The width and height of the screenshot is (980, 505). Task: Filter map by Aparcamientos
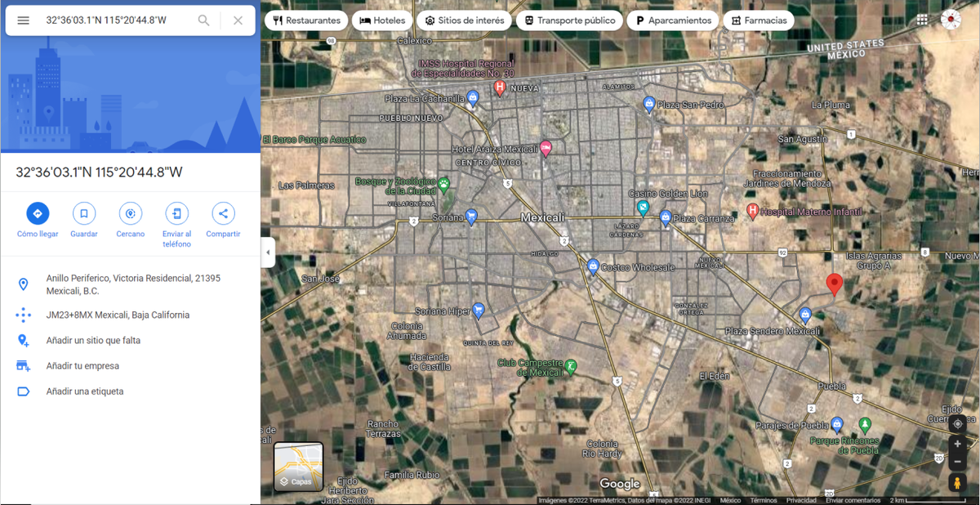[x=674, y=20]
